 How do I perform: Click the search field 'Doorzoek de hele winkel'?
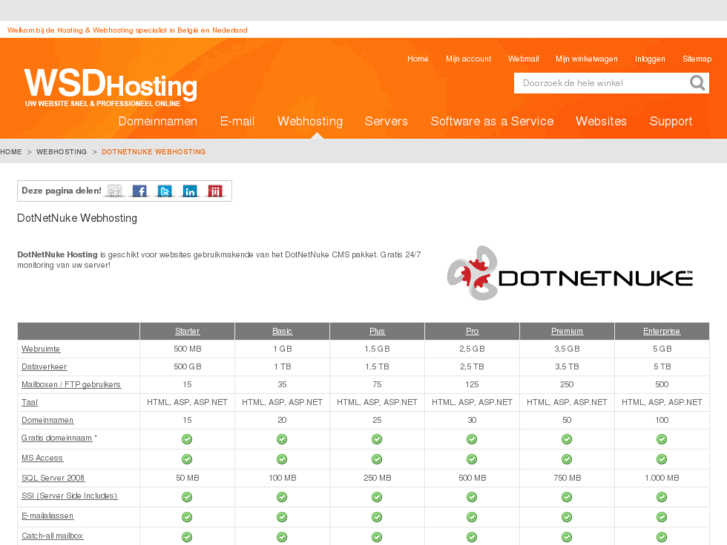point(601,83)
